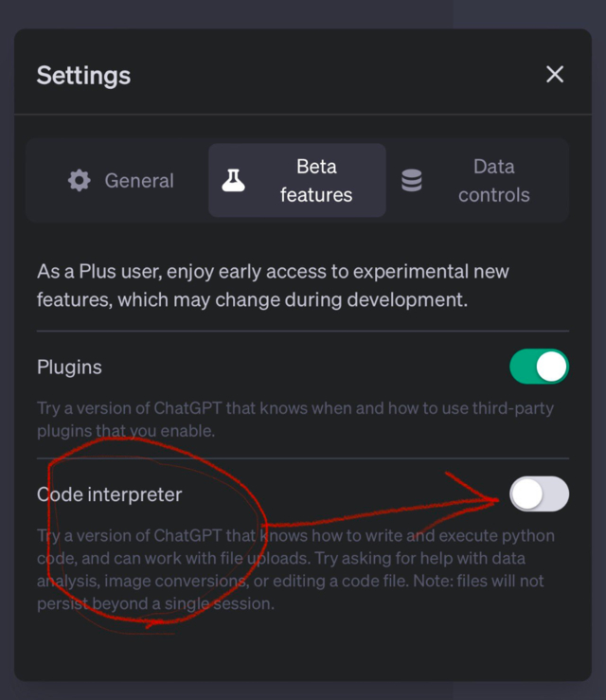The image size is (606, 700).
Task: Click the database stack icon for Data controls
Action: pyautogui.click(x=412, y=181)
